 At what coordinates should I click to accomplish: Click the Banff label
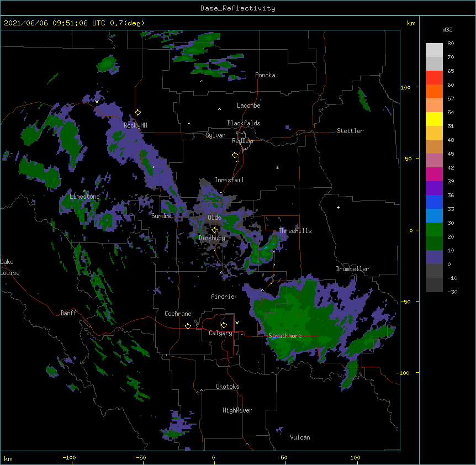point(68,313)
